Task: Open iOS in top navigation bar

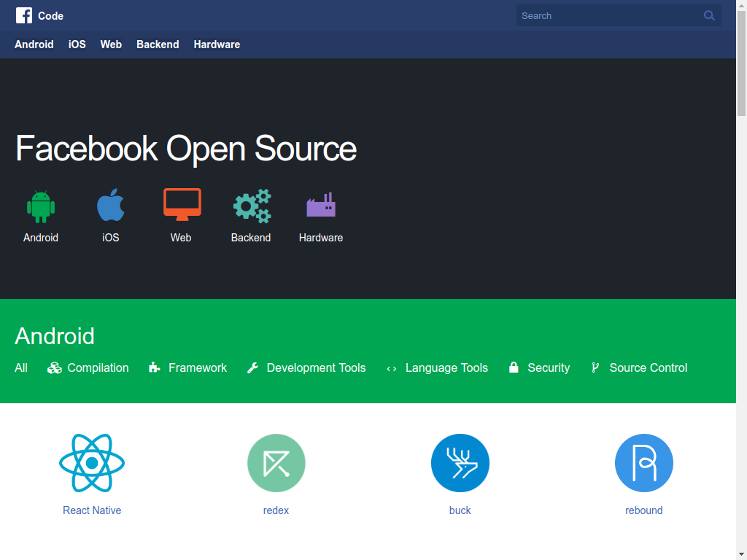Action: (x=77, y=44)
